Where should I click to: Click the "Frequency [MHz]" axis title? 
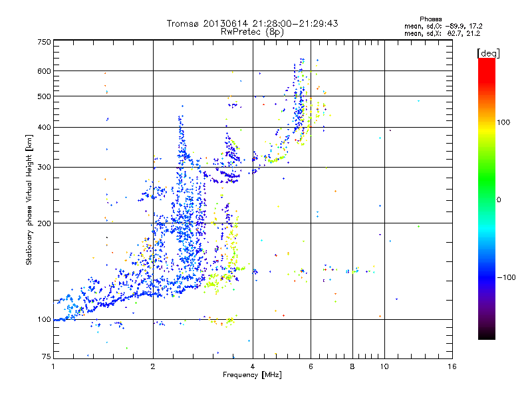coord(252,375)
